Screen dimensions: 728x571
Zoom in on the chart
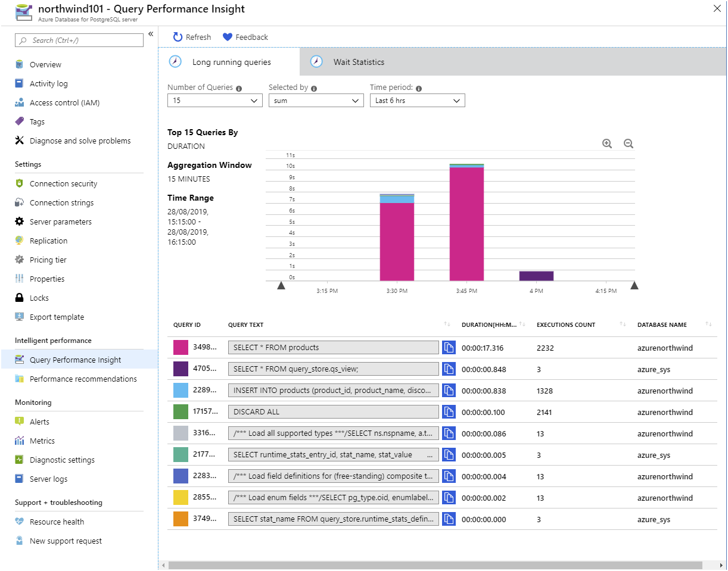tap(607, 143)
